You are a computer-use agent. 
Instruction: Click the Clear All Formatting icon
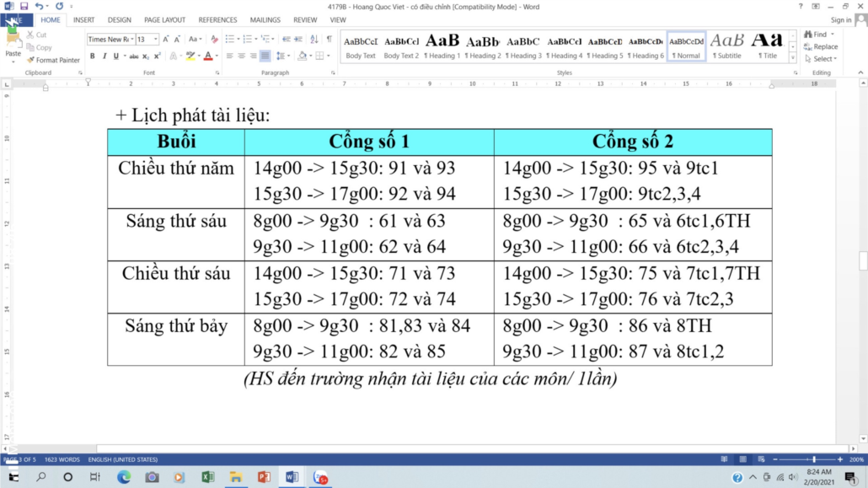pos(214,39)
